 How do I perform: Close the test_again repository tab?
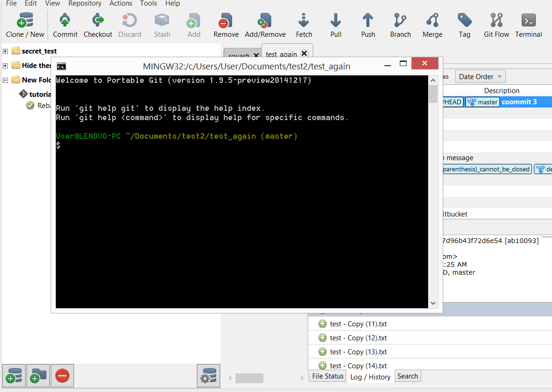[304, 53]
